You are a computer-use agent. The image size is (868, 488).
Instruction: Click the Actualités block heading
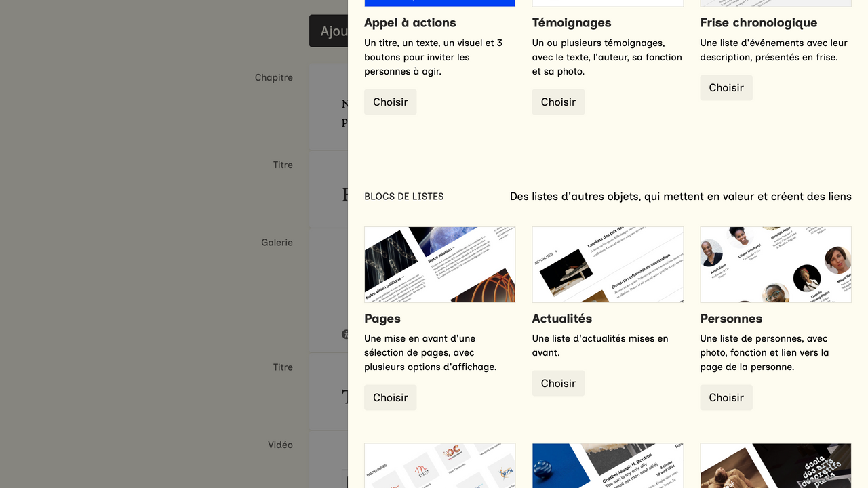coord(562,319)
